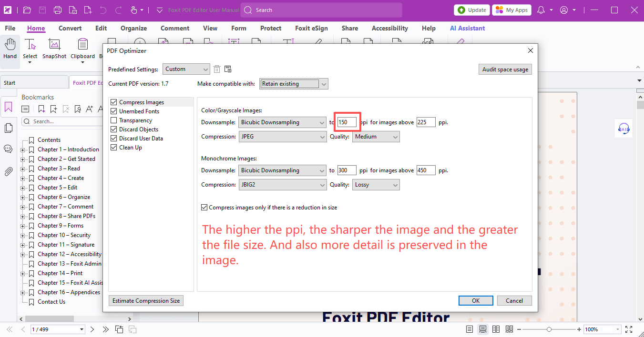Viewport: 644px width, 337px height.
Task: Click zoom out minus button
Action: pyautogui.click(x=519, y=329)
